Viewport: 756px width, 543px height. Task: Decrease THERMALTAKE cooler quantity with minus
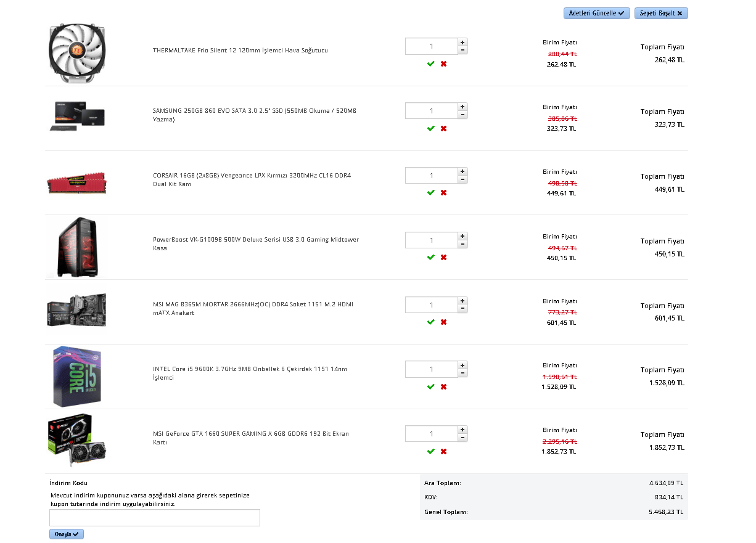tap(463, 50)
